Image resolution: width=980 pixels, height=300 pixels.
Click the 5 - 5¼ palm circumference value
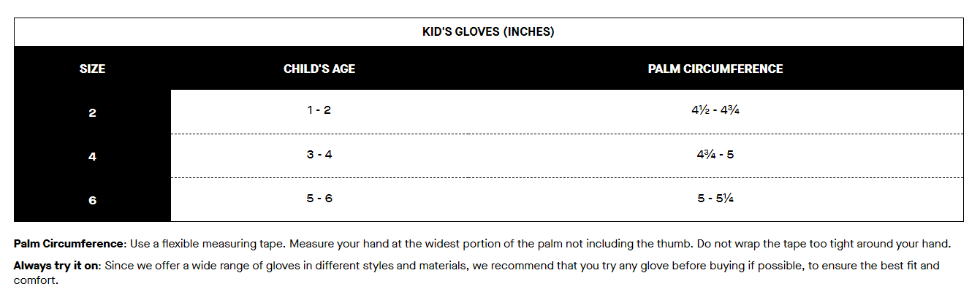tap(715, 198)
